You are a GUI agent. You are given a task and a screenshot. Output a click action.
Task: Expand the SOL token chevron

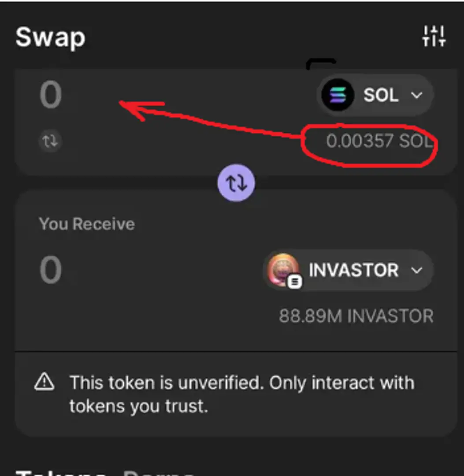tap(416, 95)
